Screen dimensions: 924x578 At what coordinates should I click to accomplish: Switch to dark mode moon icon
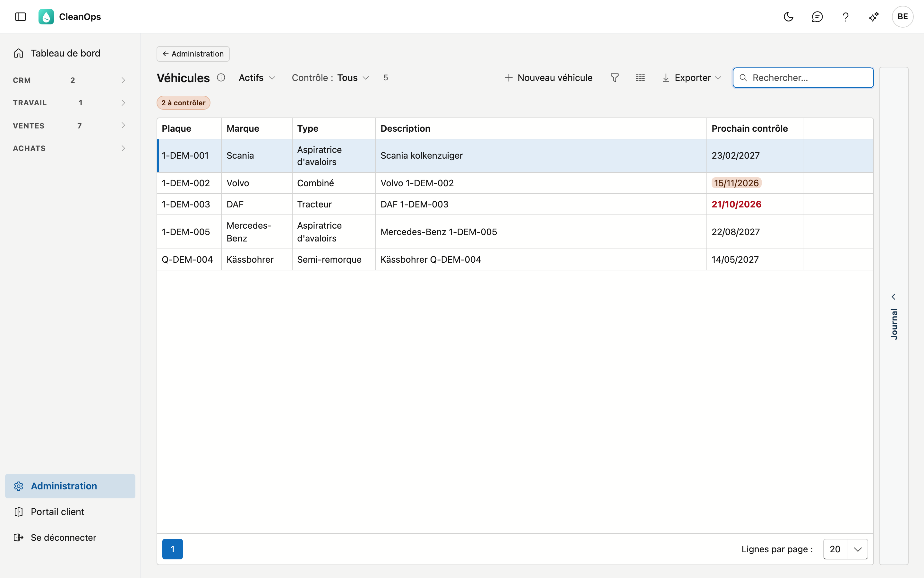coord(789,16)
